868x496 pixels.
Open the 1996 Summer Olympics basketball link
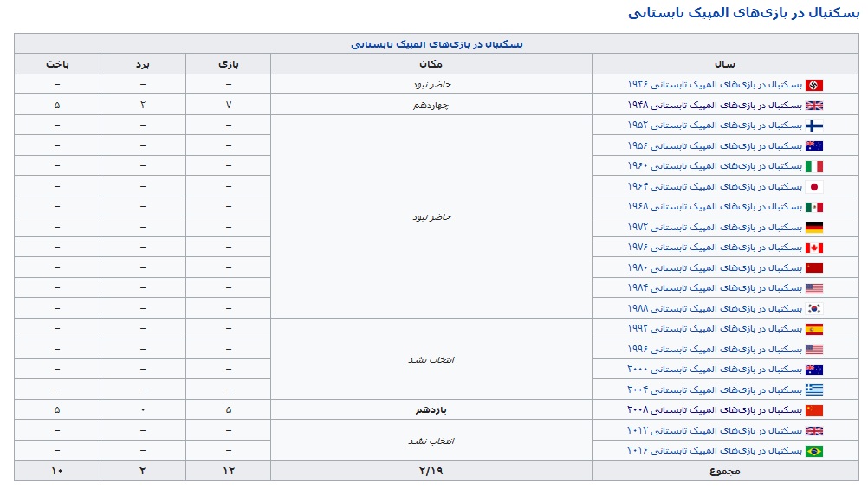tap(715, 349)
